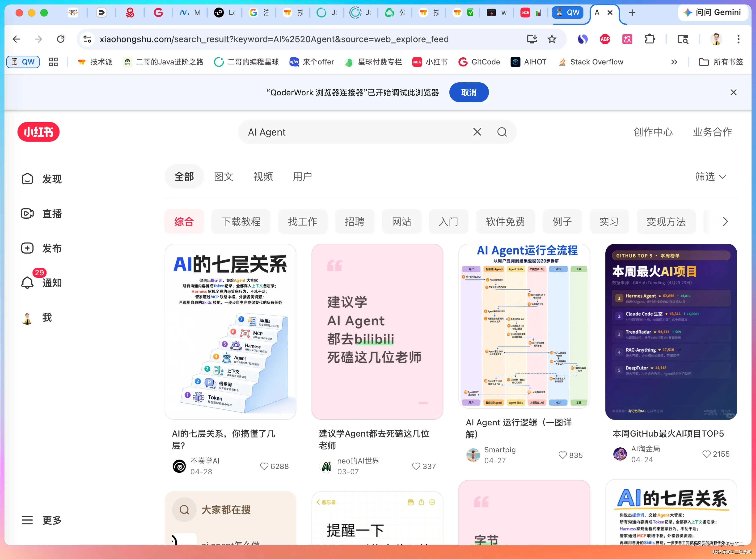The image size is (756, 559).
Task: Open AI Agent运行全流程 diagram thumbnail
Action: (524, 326)
